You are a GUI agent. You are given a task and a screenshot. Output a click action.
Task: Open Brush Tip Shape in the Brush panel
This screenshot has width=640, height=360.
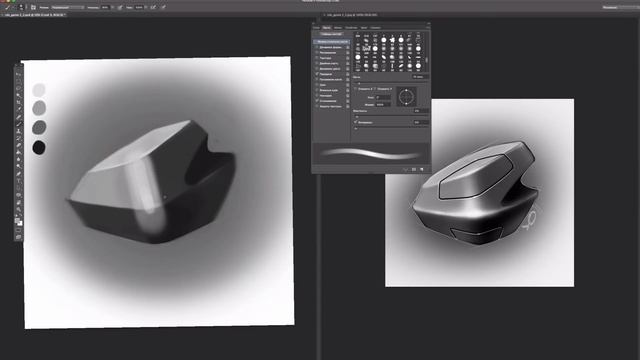331,42
